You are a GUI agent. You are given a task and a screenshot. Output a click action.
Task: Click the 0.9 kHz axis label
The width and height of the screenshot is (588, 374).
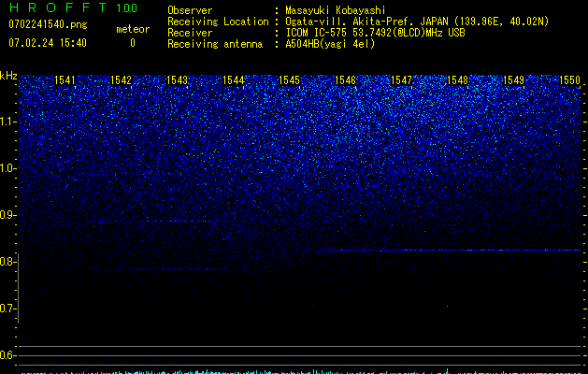tap(8, 215)
